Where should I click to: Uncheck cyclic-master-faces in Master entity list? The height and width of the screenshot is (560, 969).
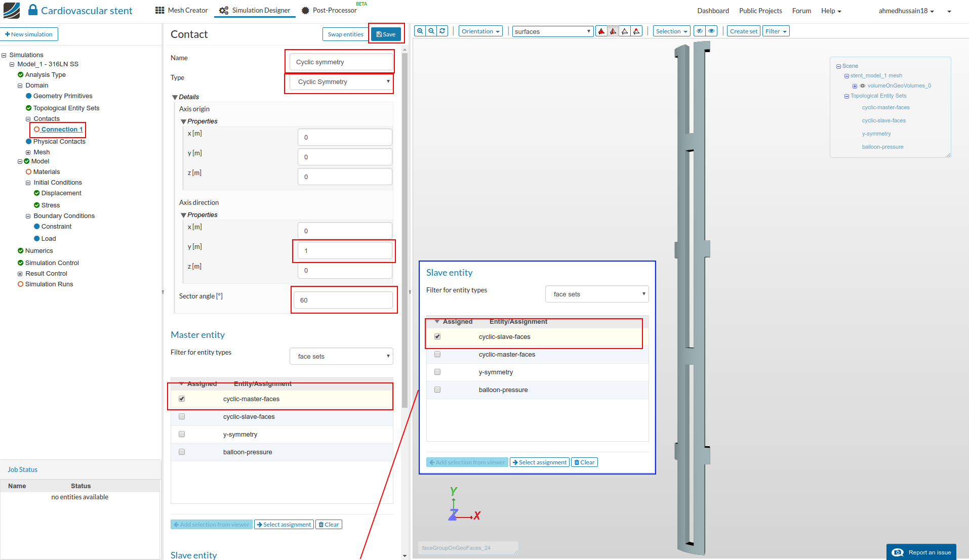pos(182,399)
